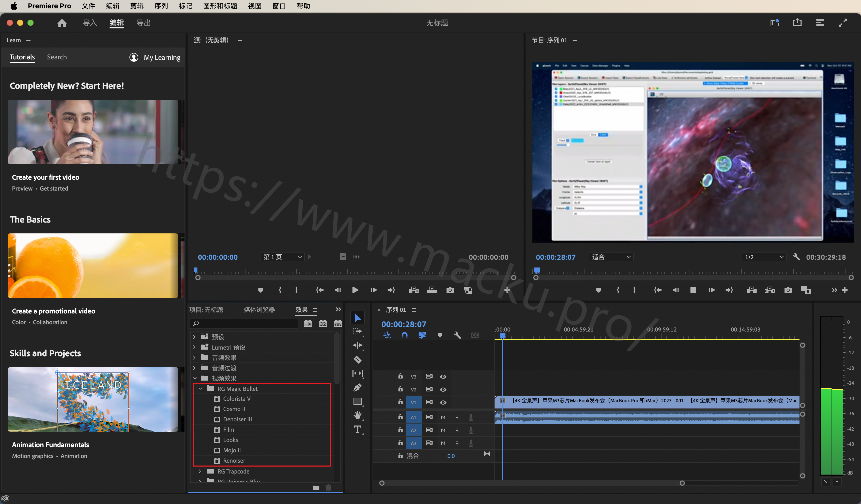Click the timeline playhead marker
This screenshot has height=504, width=861.
[503, 336]
